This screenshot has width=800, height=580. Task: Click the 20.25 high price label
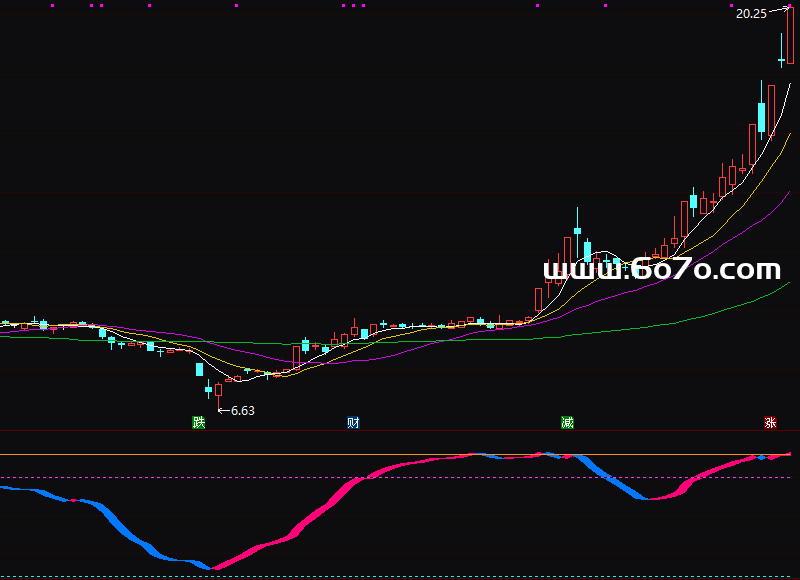pyautogui.click(x=751, y=14)
